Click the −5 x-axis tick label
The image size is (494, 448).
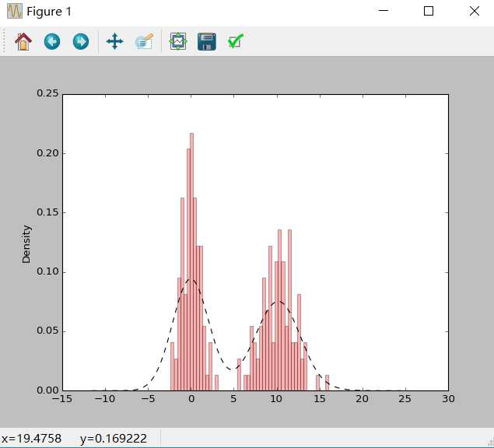coord(148,399)
